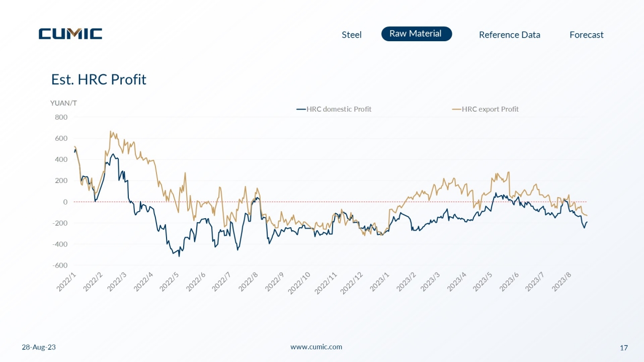644x362 pixels.
Task: Click the page number 17
Action: [624, 347]
